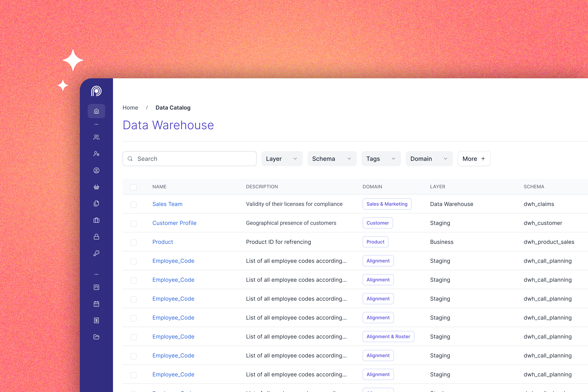Open the users group icon in sidebar
This screenshot has height=392, width=588.
[x=96, y=137]
